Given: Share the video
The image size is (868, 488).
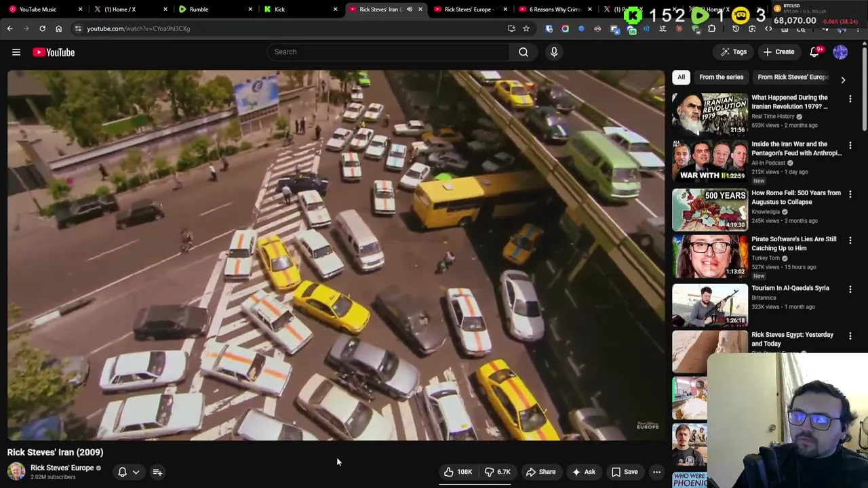Looking at the screenshot, I should [x=540, y=472].
